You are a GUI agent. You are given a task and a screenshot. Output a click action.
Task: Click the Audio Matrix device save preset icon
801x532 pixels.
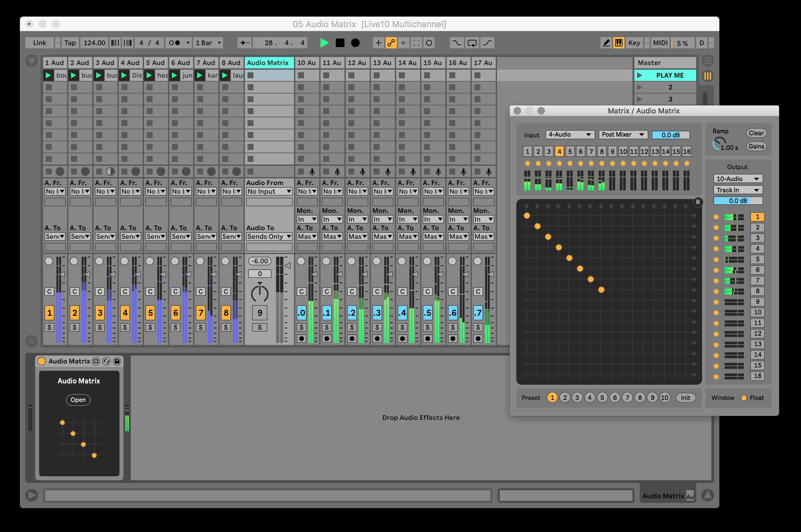[117, 361]
